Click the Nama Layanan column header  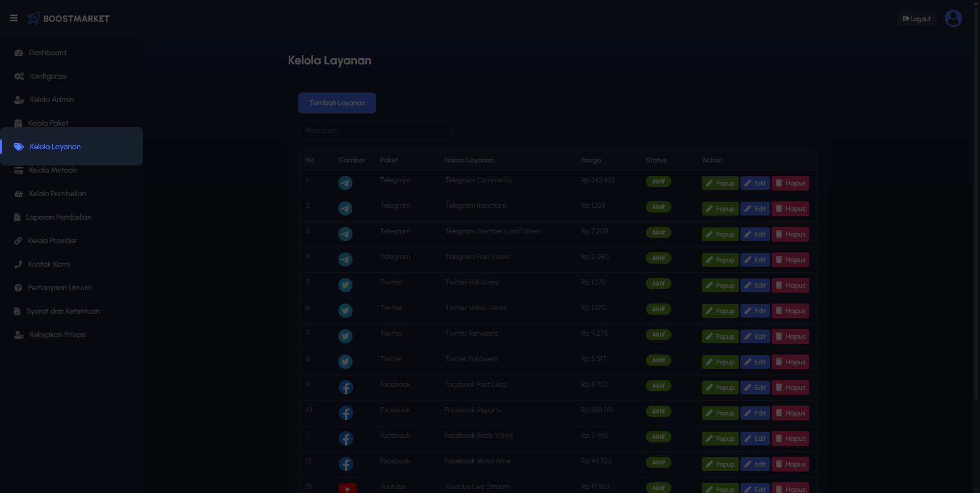[x=469, y=160]
